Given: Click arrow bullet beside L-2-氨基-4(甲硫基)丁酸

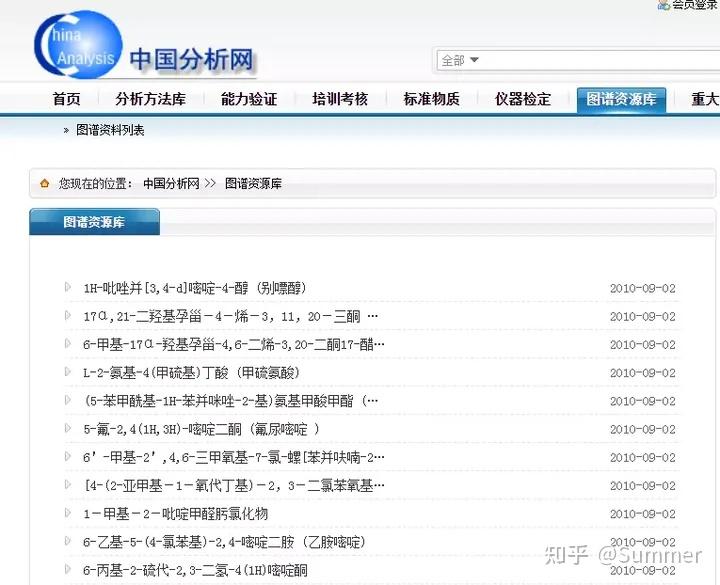Looking at the screenshot, I should point(68,371).
